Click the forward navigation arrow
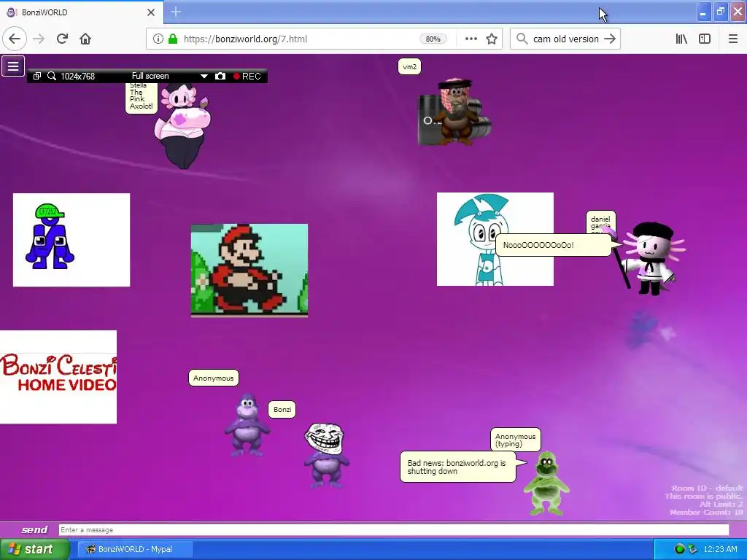Viewport: 747px width, 560px height. (x=39, y=39)
